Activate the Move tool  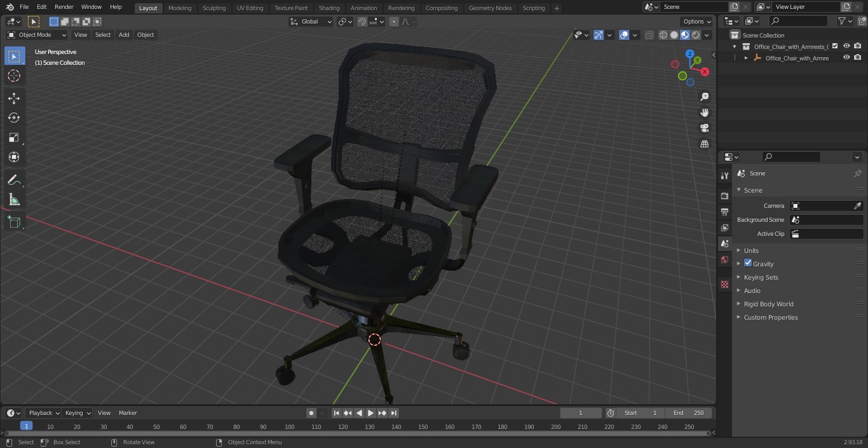[14, 98]
